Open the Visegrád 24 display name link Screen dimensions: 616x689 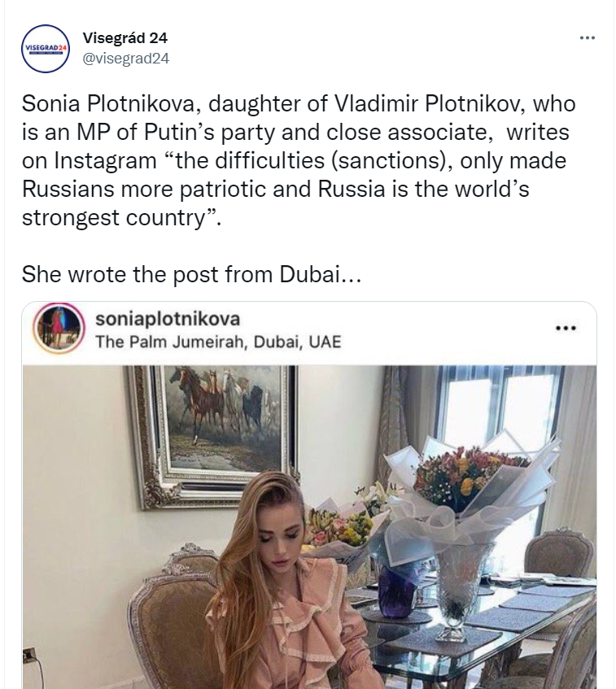point(125,38)
